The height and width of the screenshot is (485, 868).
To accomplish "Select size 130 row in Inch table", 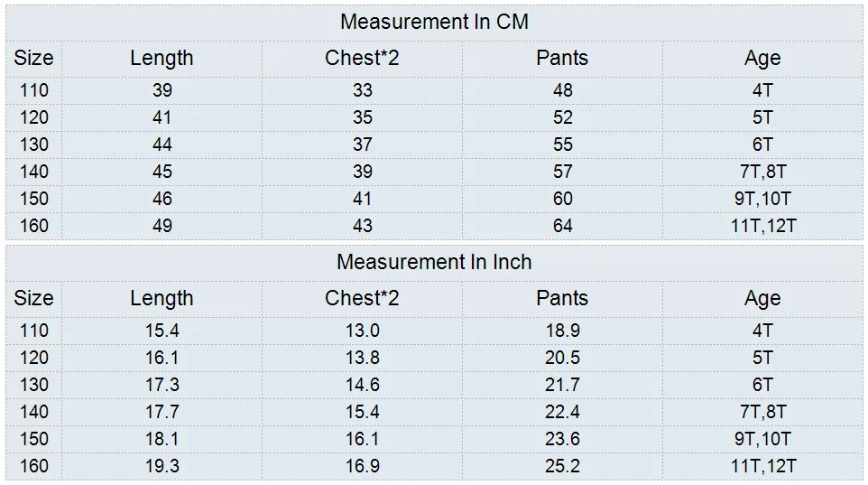I will [33, 385].
